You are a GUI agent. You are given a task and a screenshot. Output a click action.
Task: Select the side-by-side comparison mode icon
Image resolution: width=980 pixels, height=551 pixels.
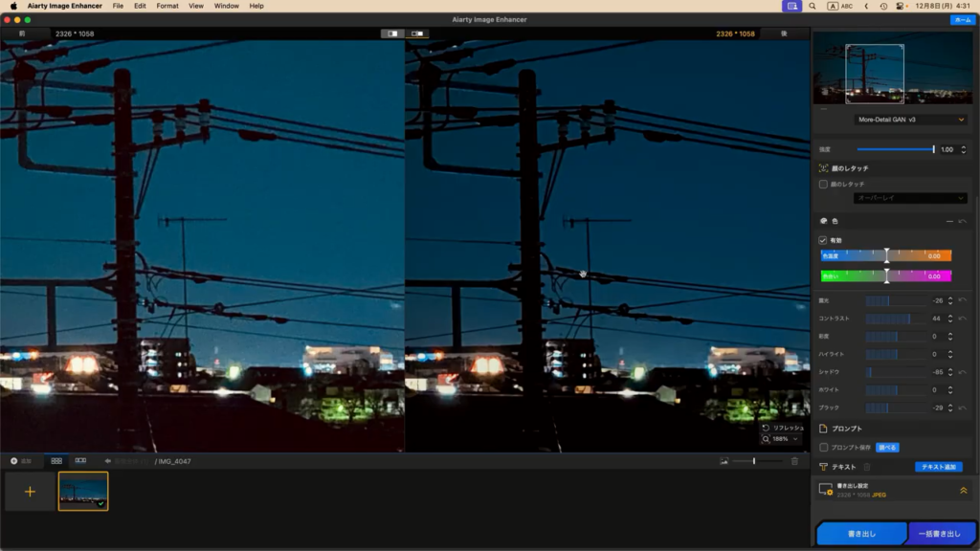coord(417,33)
